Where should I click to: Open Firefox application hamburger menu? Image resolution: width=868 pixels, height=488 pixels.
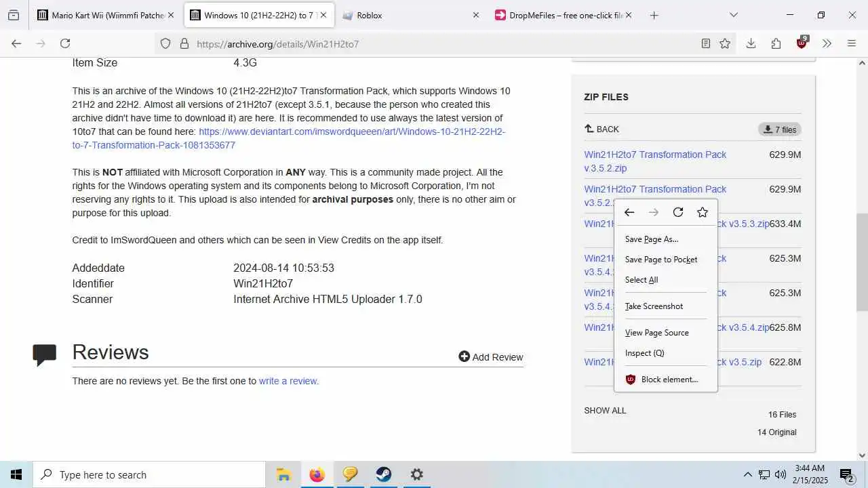pyautogui.click(x=852, y=43)
